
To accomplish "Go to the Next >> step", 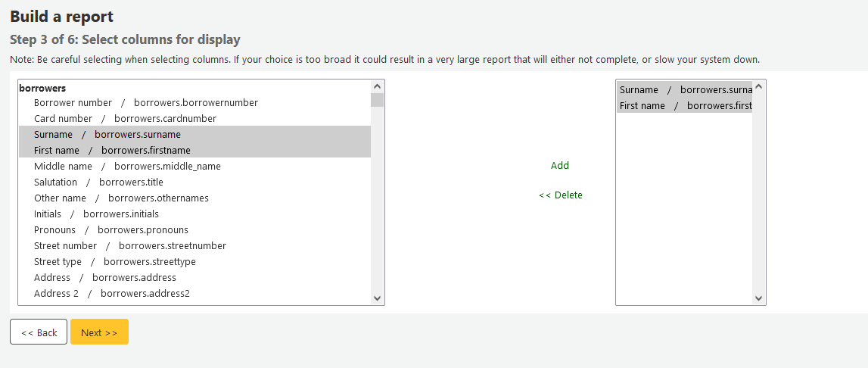I will pyautogui.click(x=99, y=332).
